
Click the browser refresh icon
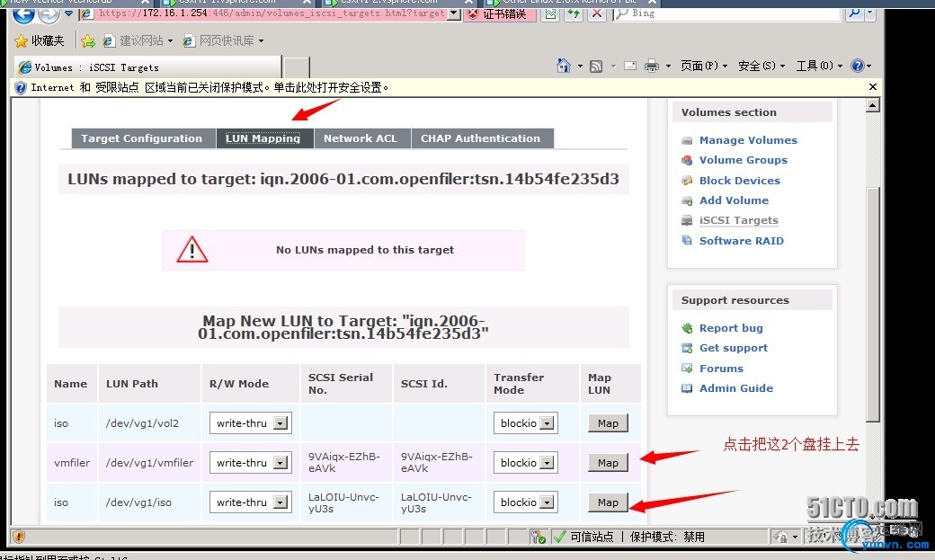point(574,13)
